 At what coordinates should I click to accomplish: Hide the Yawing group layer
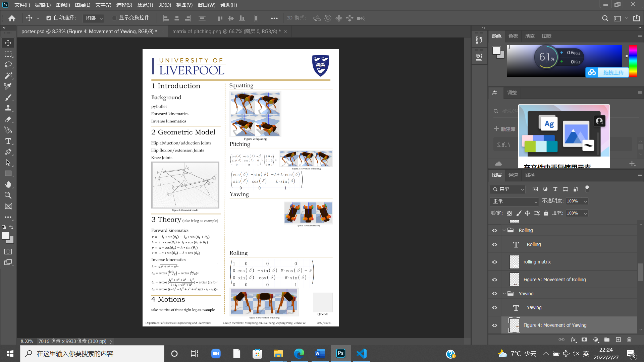tap(494, 293)
